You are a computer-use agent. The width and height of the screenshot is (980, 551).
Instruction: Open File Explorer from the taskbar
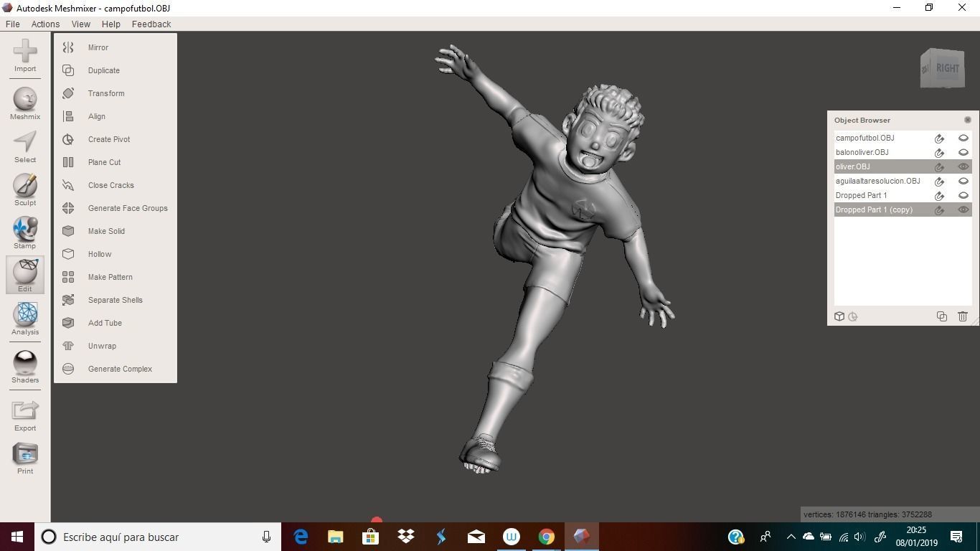[x=336, y=537]
